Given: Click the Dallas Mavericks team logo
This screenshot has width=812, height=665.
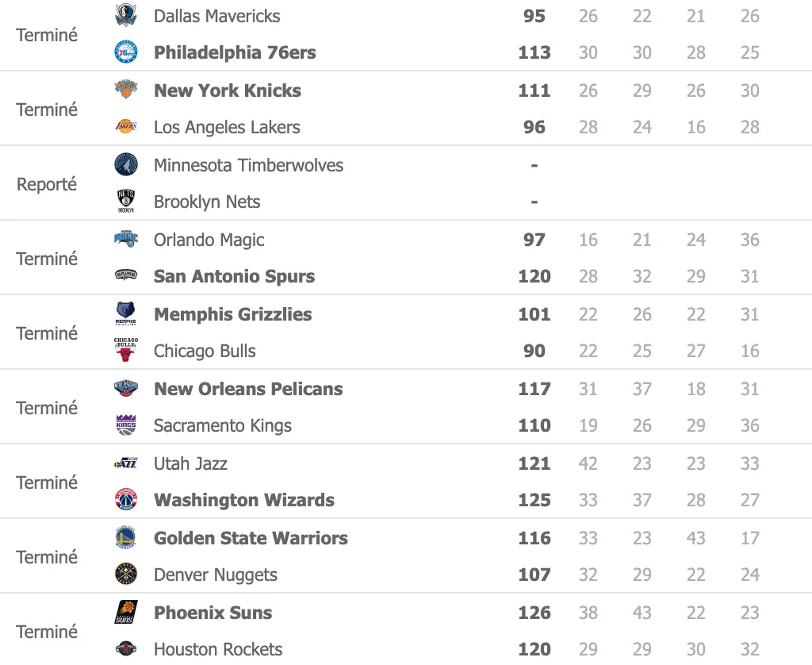Looking at the screenshot, I should 126,16.
